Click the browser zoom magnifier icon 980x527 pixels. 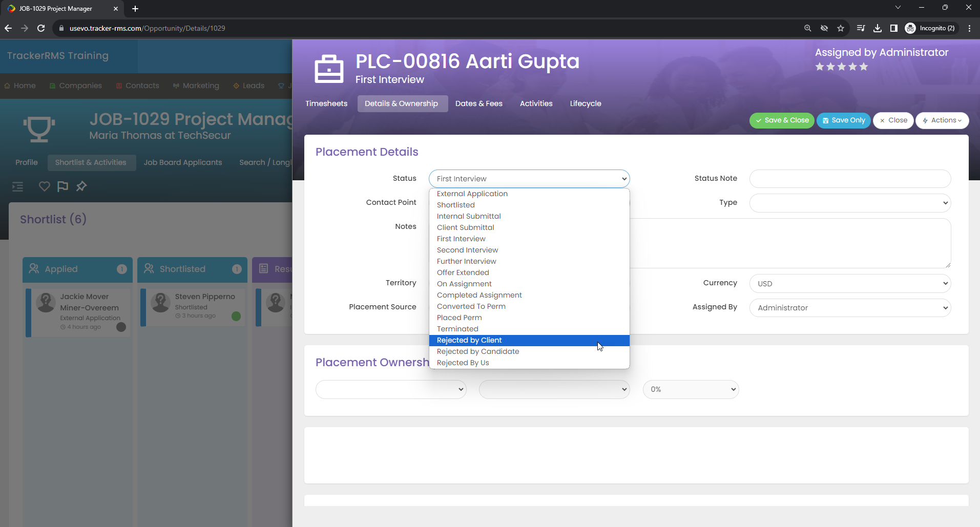807,28
